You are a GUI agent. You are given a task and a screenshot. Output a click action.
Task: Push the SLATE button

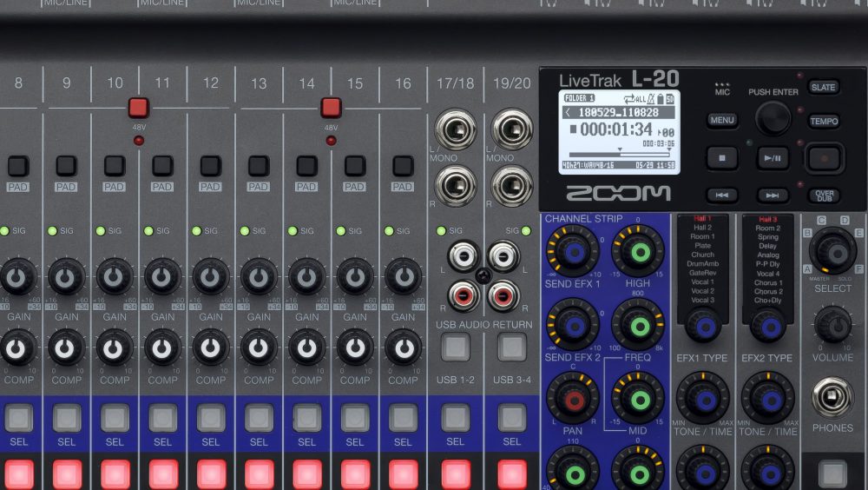coord(823,88)
